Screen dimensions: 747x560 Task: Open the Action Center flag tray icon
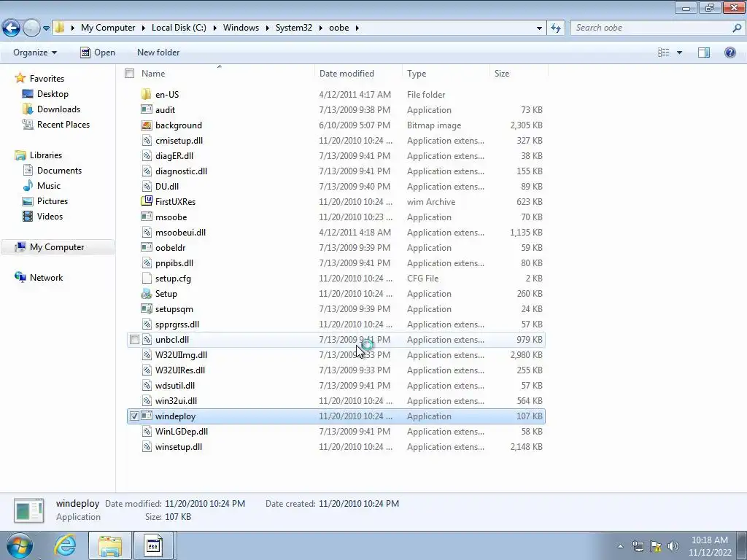tap(656, 546)
